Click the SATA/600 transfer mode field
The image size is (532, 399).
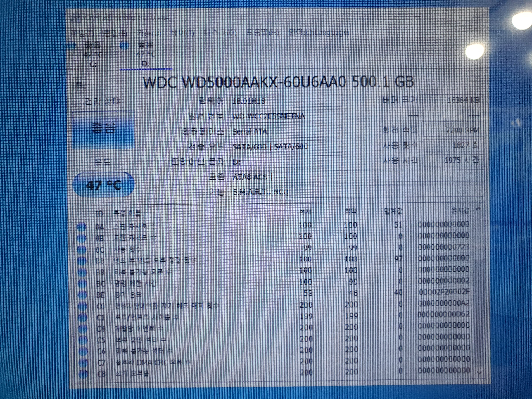click(286, 146)
